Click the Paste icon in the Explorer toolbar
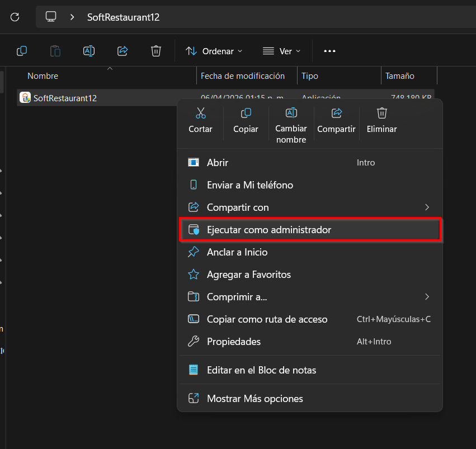This screenshot has height=449, width=476. point(55,51)
